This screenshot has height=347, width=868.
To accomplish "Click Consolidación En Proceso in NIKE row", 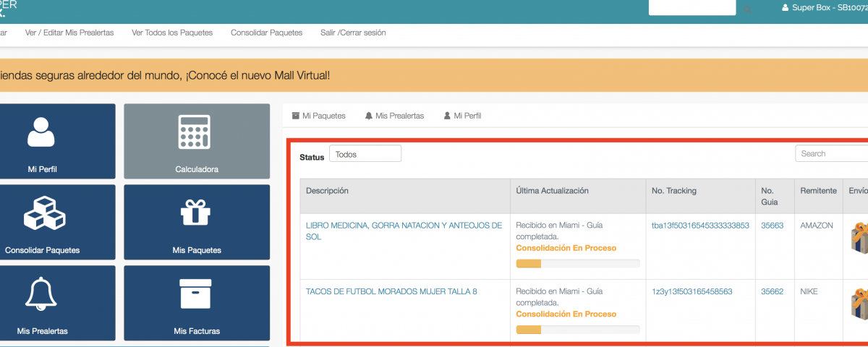I will pos(566,314).
